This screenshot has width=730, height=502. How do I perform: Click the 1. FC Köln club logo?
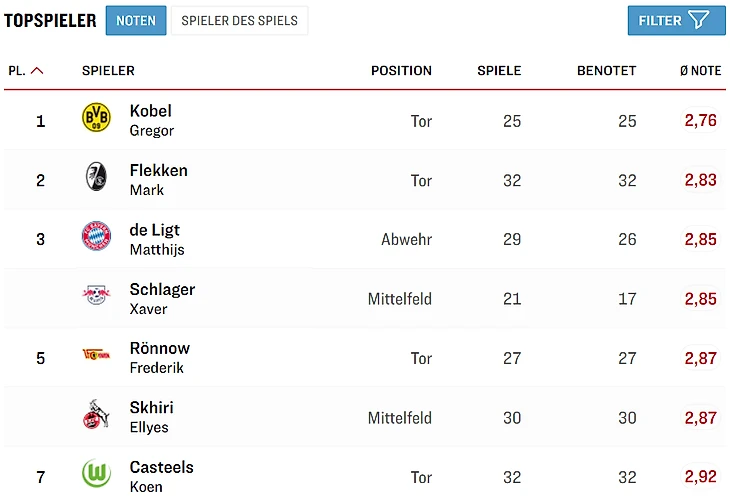tap(96, 415)
